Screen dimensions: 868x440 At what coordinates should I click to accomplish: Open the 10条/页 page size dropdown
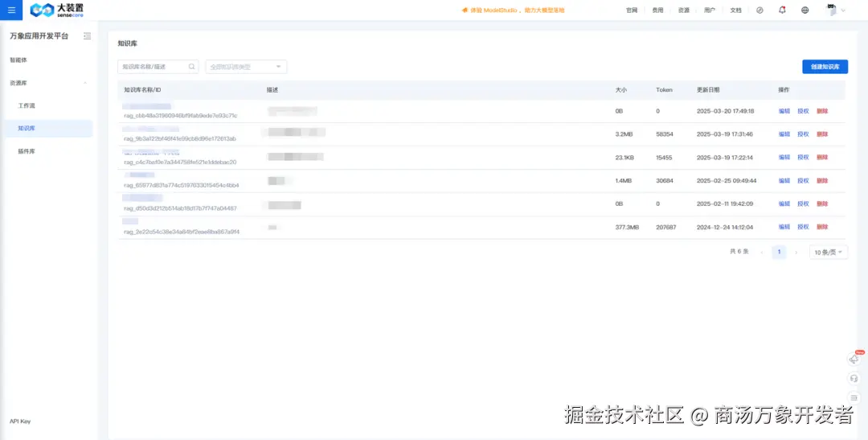(x=828, y=252)
